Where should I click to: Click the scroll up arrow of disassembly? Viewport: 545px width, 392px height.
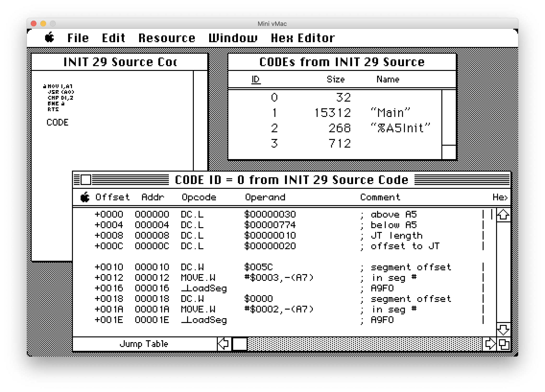(x=503, y=215)
